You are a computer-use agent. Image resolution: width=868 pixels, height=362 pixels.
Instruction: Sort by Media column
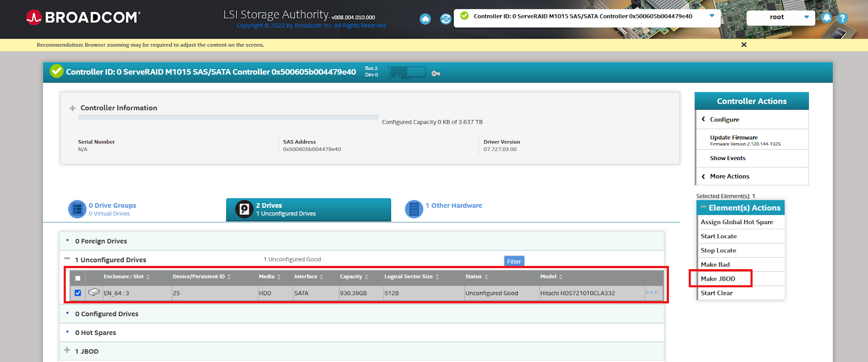point(270,277)
